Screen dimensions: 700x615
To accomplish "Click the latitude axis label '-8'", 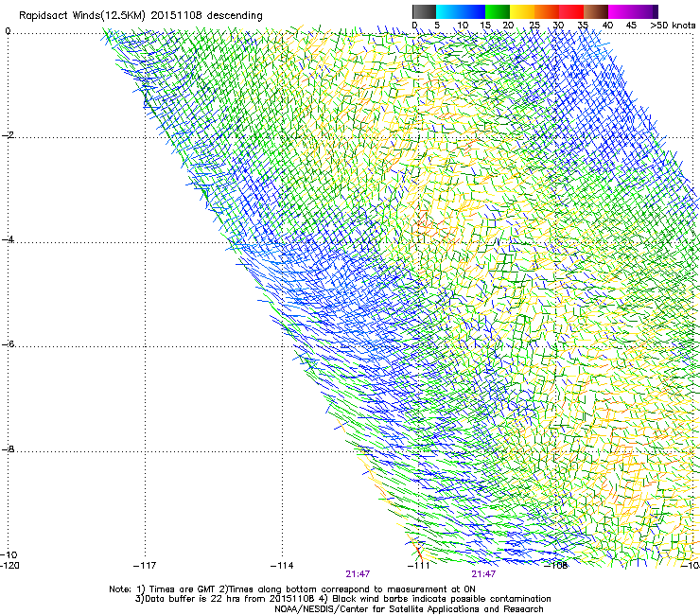I will tap(8, 449).
